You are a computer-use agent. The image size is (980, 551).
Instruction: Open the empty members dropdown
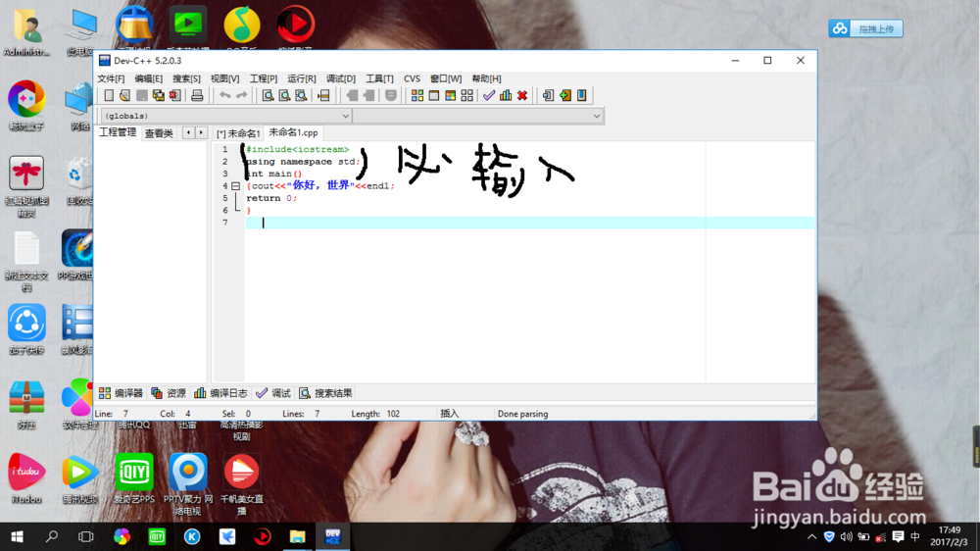pyautogui.click(x=478, y=116)
